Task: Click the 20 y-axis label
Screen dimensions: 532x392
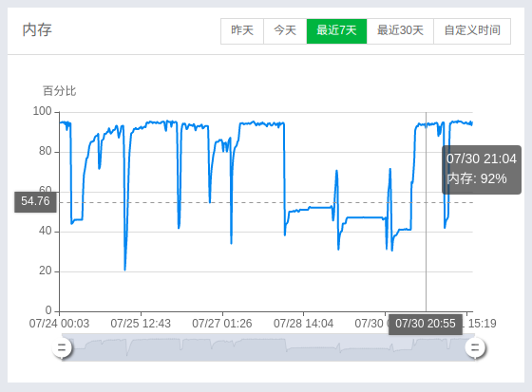Action: click(46, 271)
